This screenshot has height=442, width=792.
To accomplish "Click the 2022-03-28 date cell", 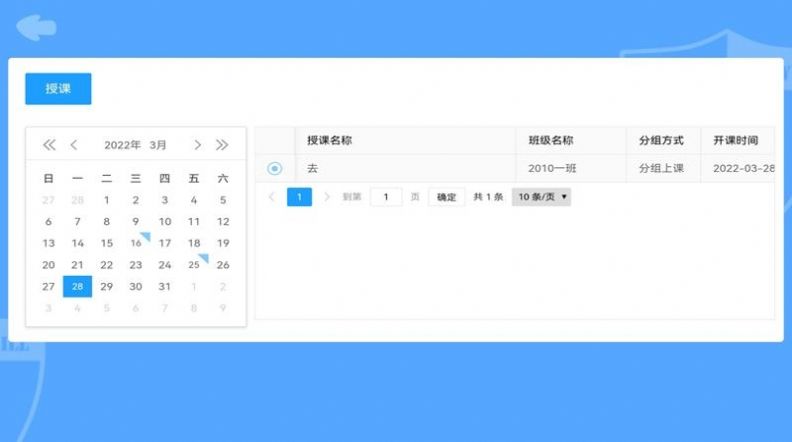I will pos(738,168).
